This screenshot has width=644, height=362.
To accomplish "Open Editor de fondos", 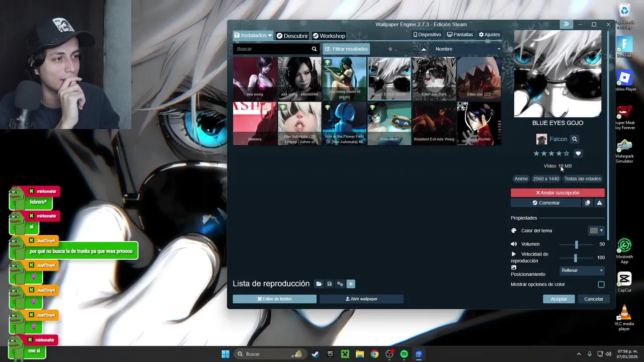I will click(275, 299).
